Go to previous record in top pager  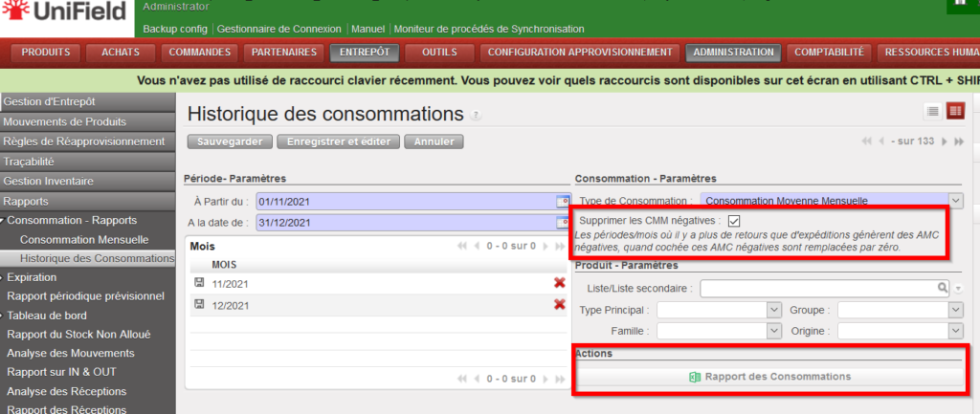(881, 142)
